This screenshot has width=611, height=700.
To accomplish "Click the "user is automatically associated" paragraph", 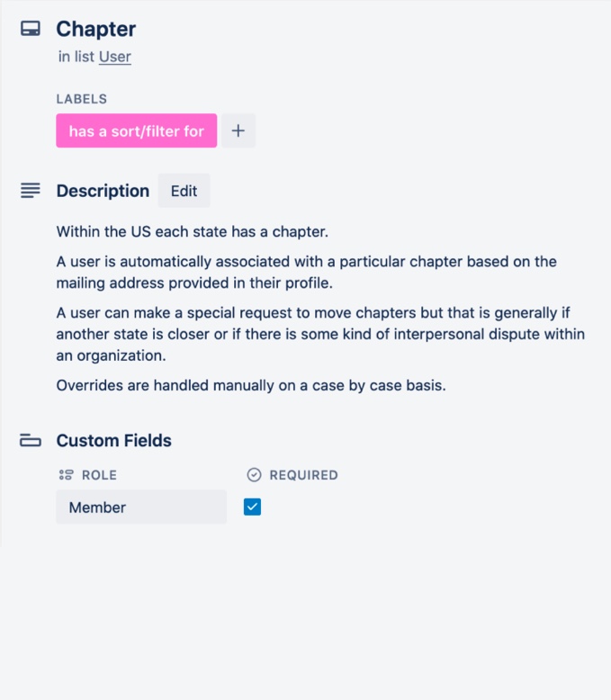I will click(x=306, y=271).
